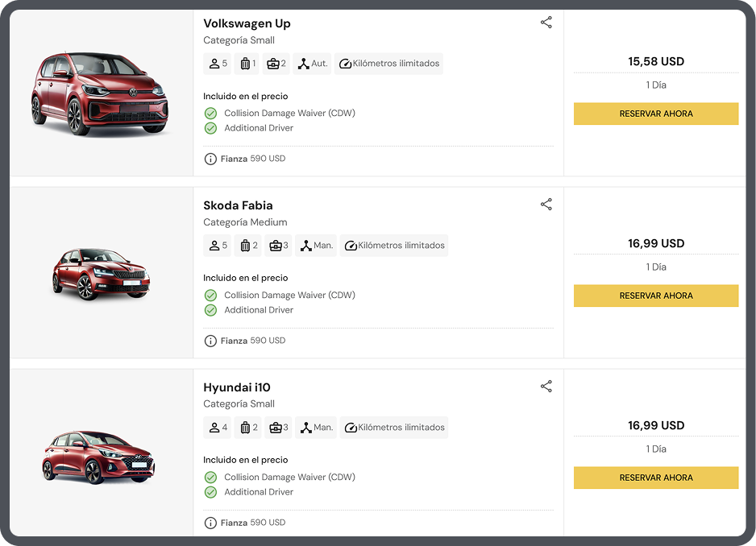Click manual transmission badge on Skoda Fabia
The width and height of the screenshot is (756, 546).
pos(315,246)
